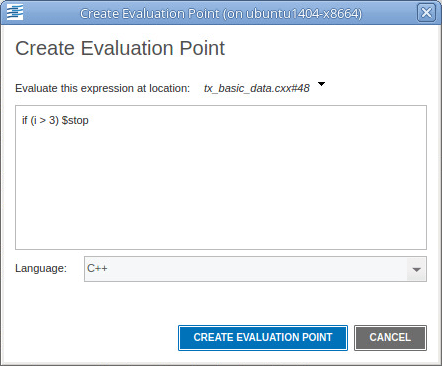The width and height of the screenshot is (442, 366).
Task: Close the Create Evaluation Point dialog window
Action: (426, 13)
